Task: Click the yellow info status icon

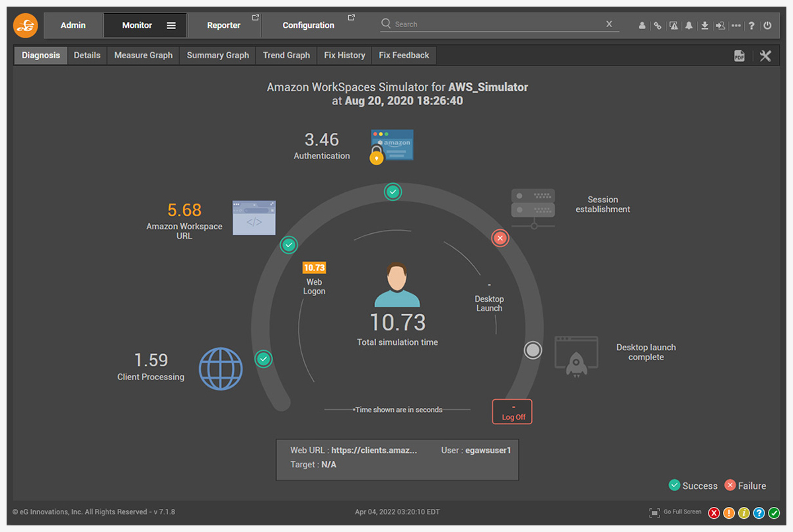Action: point(744,513)
